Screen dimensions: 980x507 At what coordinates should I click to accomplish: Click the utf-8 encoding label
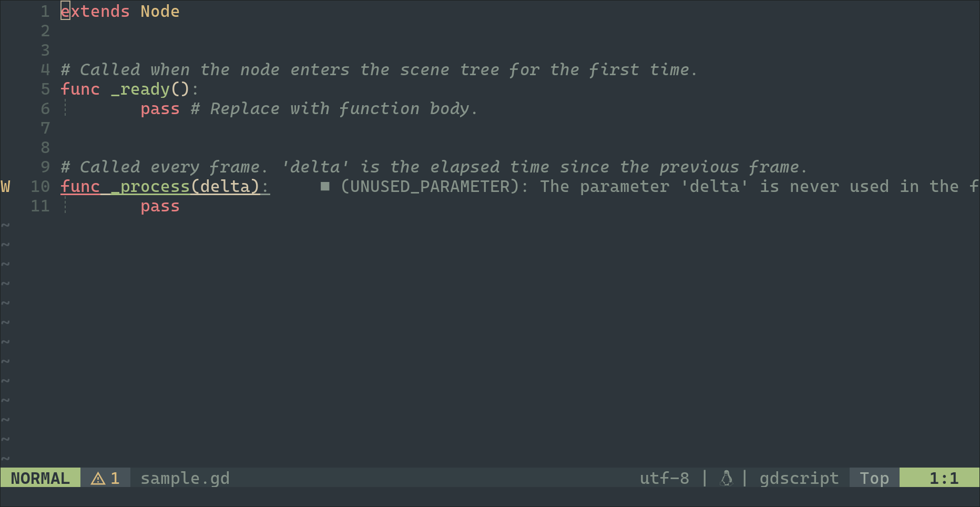664,478
